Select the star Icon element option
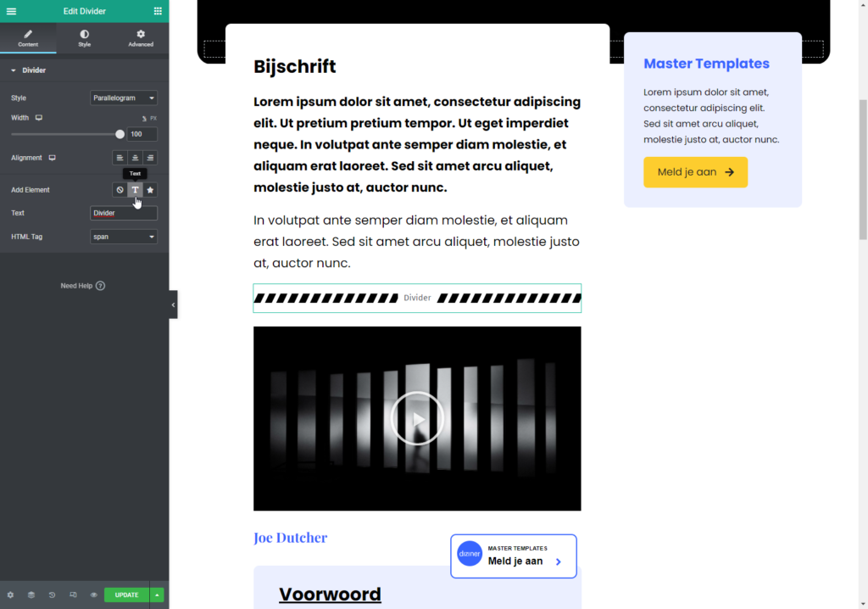Viewport: 868px width, 609px height. [x=150, y=190]
